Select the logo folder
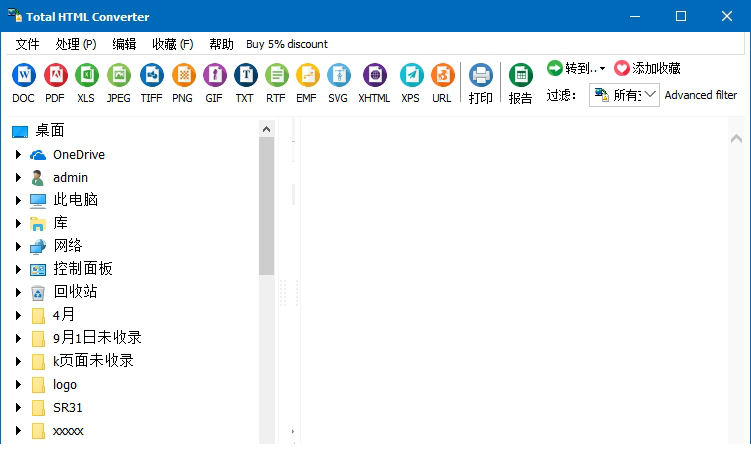The image size is (751, 461). point(65,384)
